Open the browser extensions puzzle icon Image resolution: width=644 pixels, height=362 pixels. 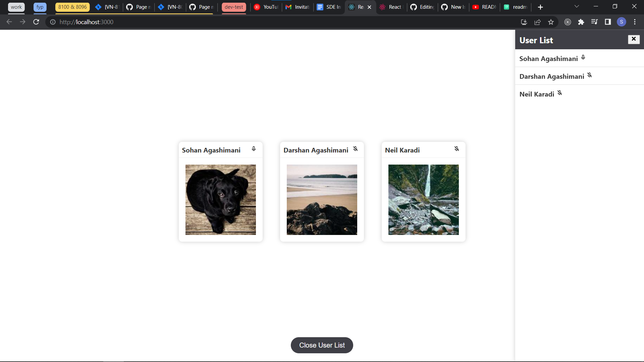(x=581, y=22)
